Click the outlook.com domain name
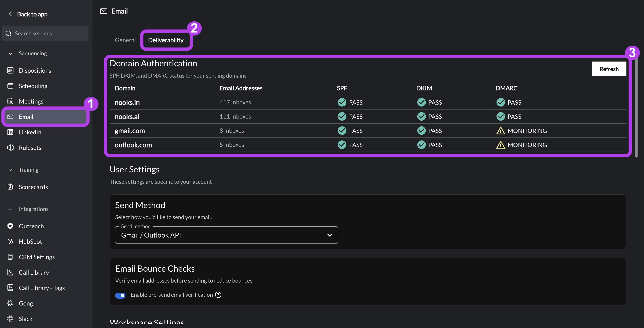This screenshot has height=328, width=644. [133, 145]
